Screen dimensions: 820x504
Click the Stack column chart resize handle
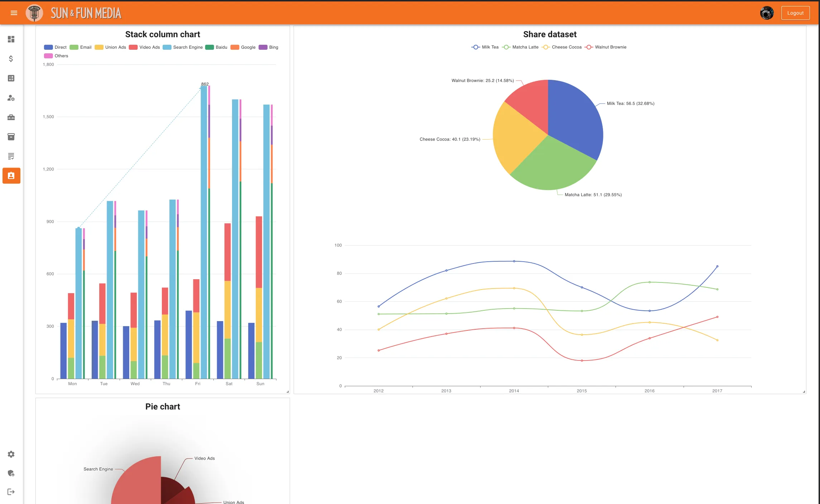tap(288, 392)
